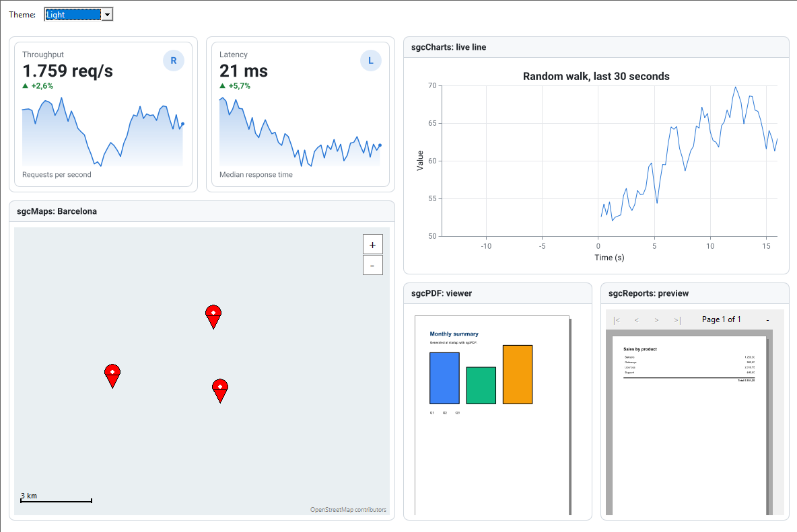Click the Throughput R badge icon

(173, 61)
